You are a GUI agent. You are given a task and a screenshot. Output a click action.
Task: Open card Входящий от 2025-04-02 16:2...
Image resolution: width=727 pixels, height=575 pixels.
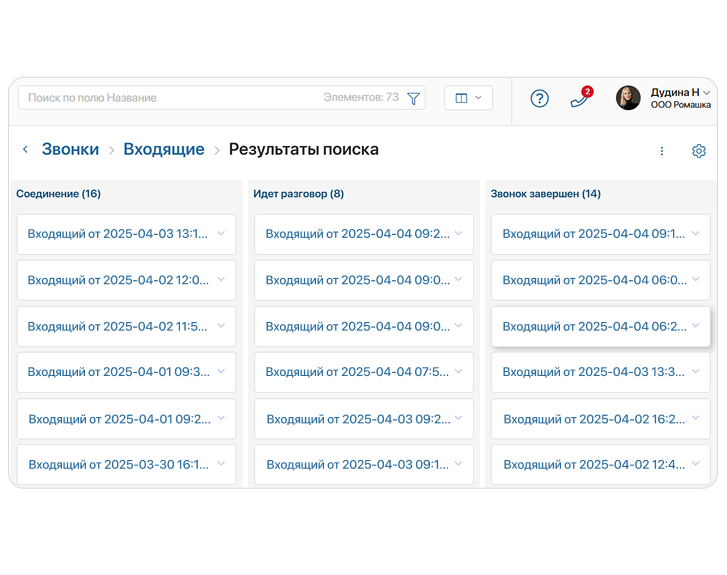tap(601, 419)
